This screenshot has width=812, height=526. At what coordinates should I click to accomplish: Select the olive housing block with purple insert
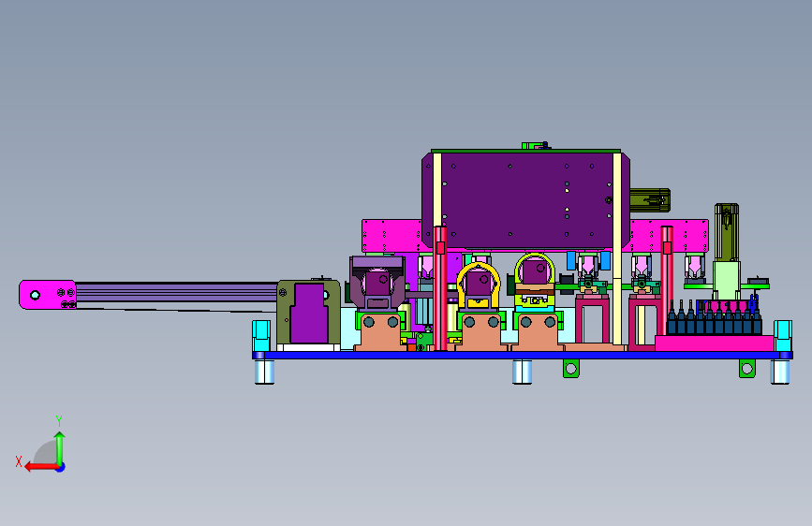[x=309, y=313]
